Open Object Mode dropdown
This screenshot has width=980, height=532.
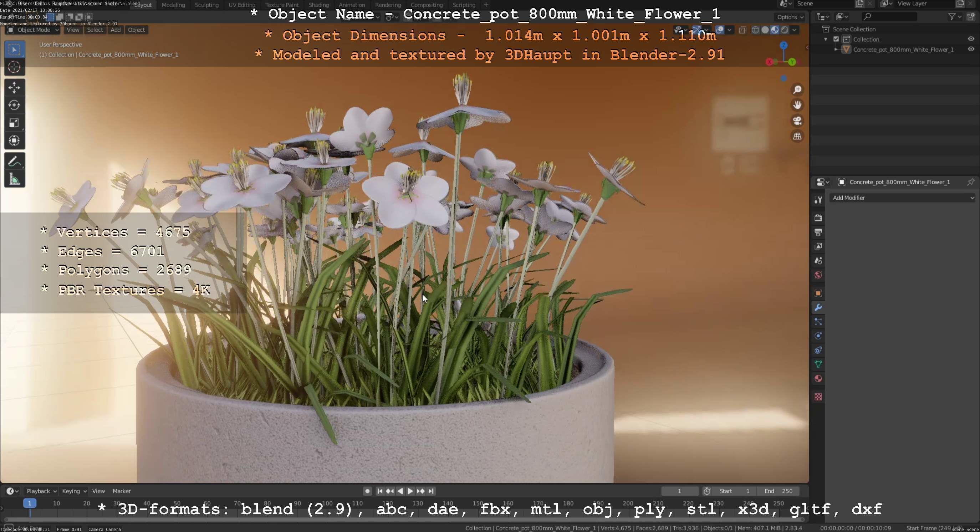[x=33, y=30]
